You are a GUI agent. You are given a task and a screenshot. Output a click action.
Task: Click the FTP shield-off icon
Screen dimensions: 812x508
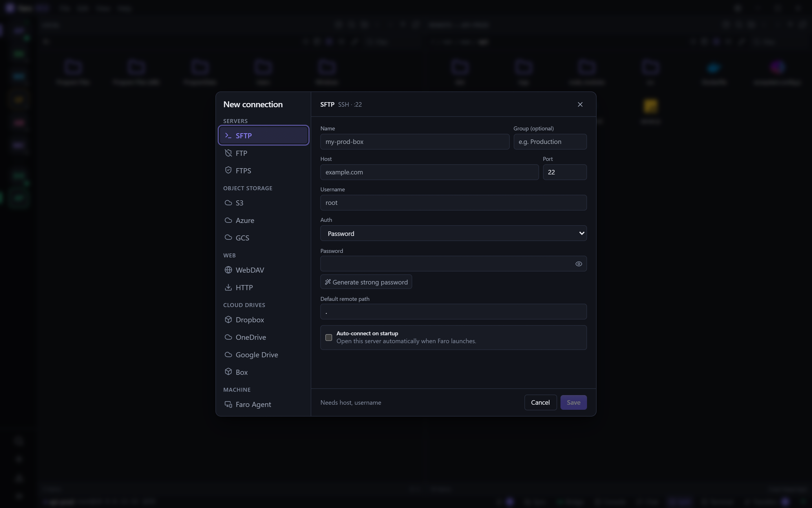point(228,153)
